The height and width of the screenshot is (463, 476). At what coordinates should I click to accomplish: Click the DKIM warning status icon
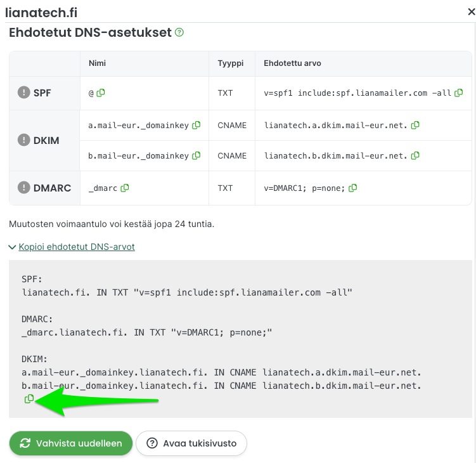pyautogui.click(x=23, y=140)
